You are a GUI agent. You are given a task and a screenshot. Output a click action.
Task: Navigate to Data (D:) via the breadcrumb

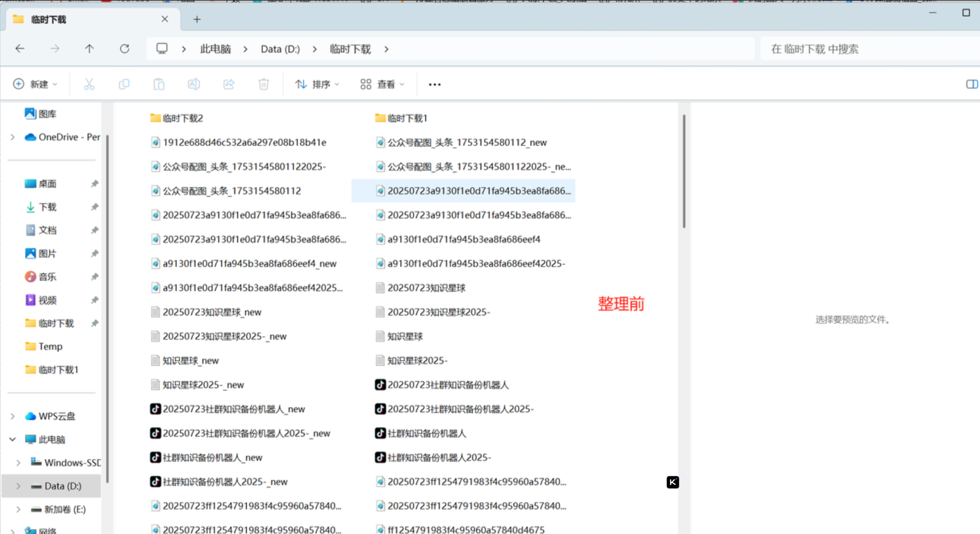(x=280, y=49)
